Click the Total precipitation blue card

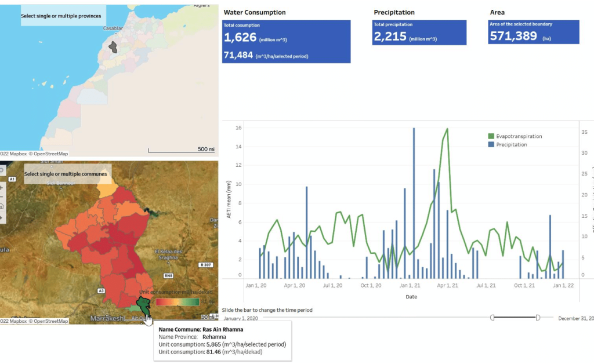point(419,32)
